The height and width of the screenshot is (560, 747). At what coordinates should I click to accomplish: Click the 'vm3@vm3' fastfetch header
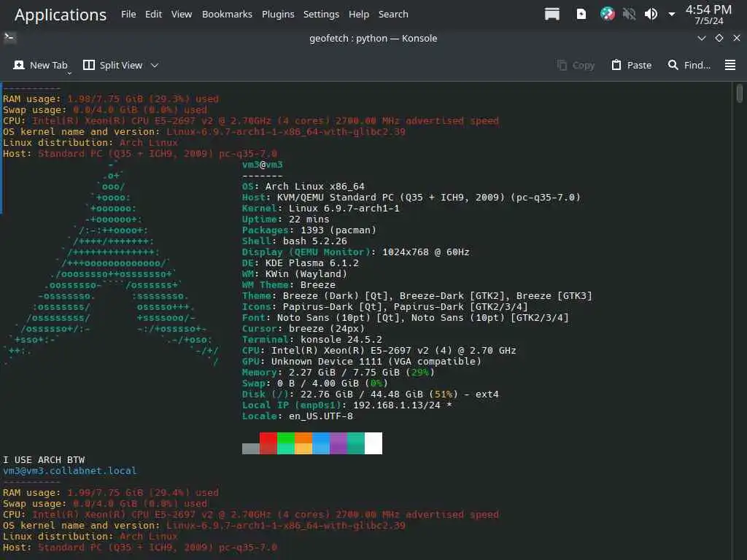(x=263, y=165)
